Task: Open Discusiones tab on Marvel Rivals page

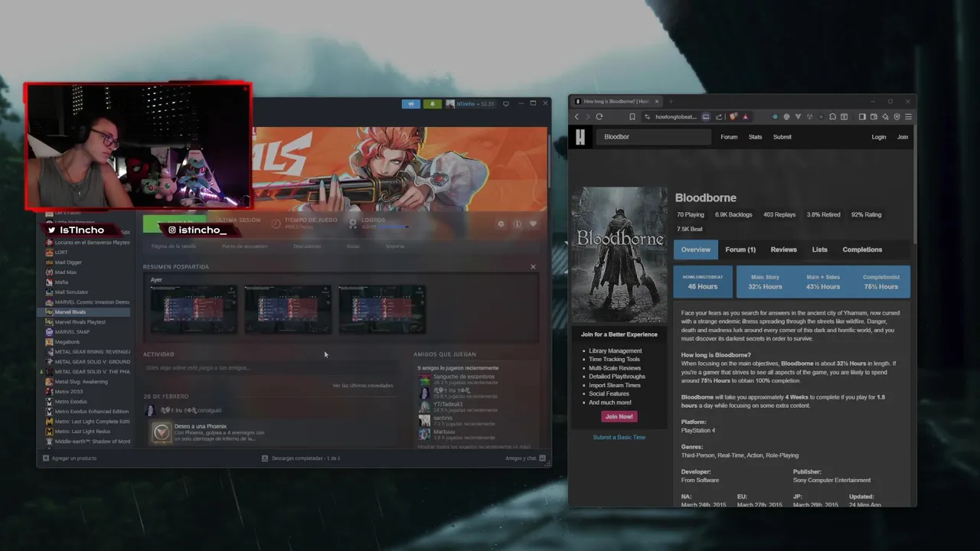Action: click(307, 246)
